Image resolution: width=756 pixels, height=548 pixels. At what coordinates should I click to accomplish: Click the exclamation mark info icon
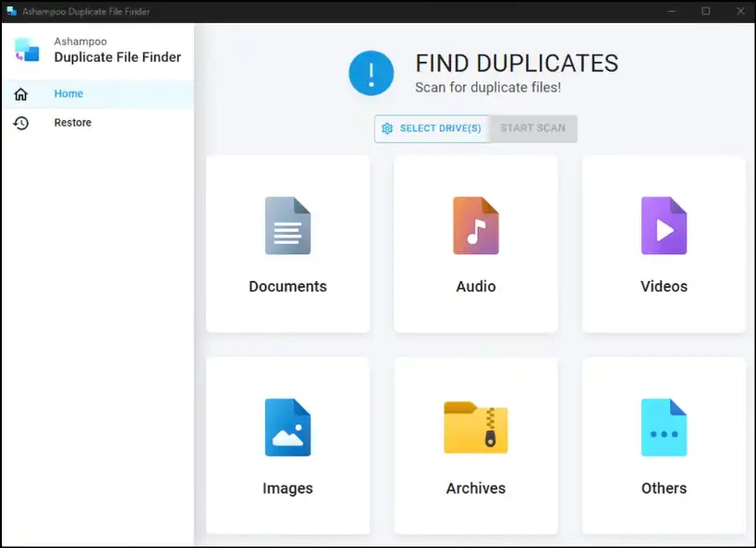coord(372,74)
